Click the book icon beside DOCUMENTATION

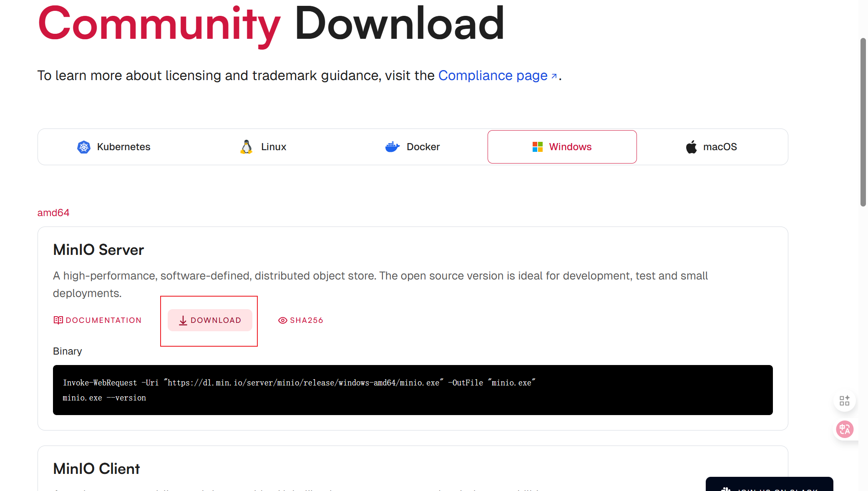58,320
